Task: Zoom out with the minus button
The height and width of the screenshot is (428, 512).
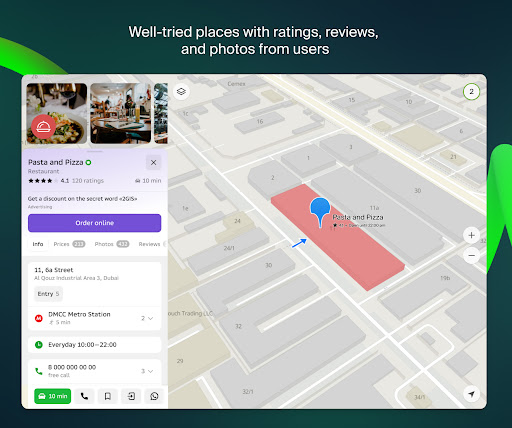Action: 471,256
